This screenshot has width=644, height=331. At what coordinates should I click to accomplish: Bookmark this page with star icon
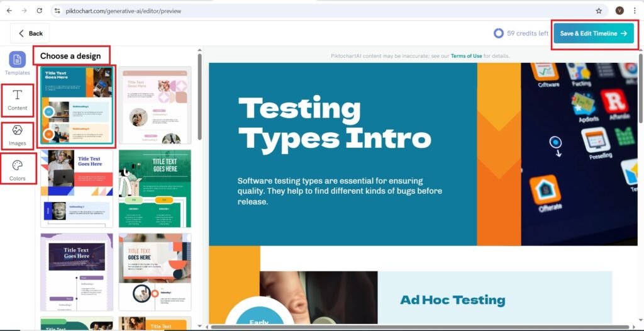(599, 11)
